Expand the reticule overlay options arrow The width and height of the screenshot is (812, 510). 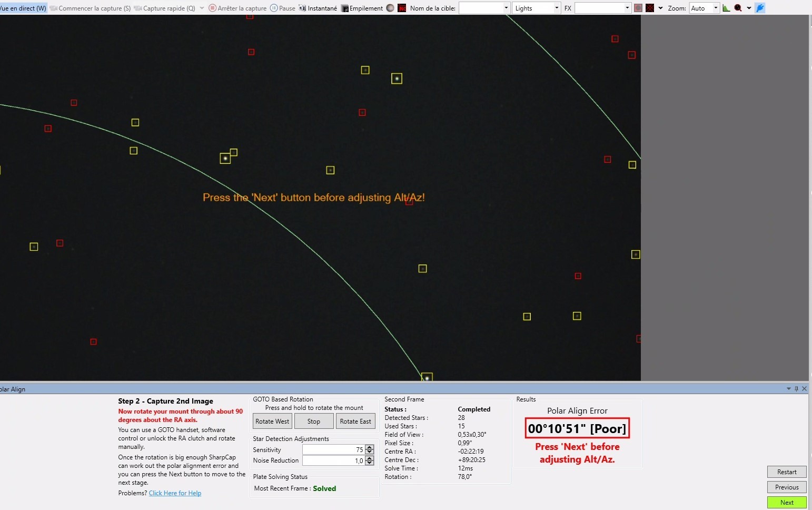pos(660,8)
